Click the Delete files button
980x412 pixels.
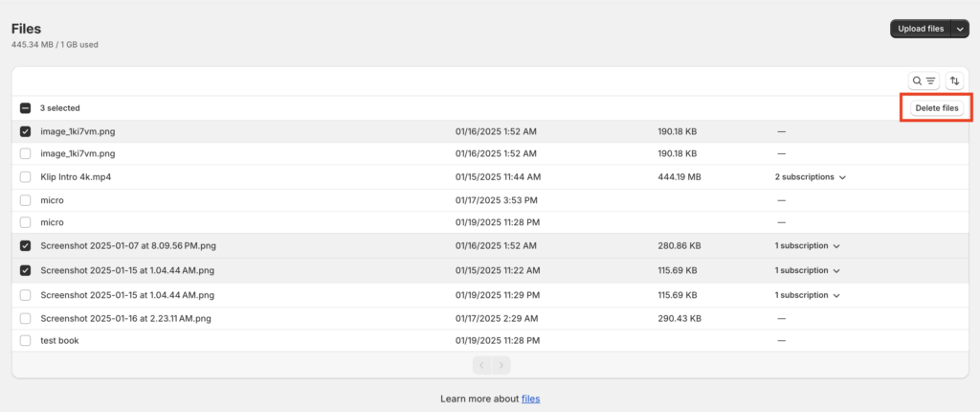(x=936, y=108)
